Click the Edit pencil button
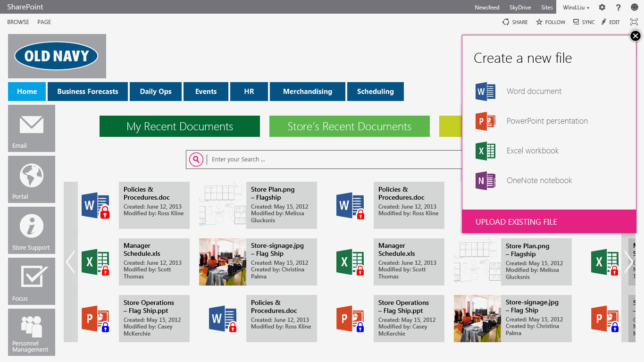This screenshot has width=644, height=362. point(611,22)
